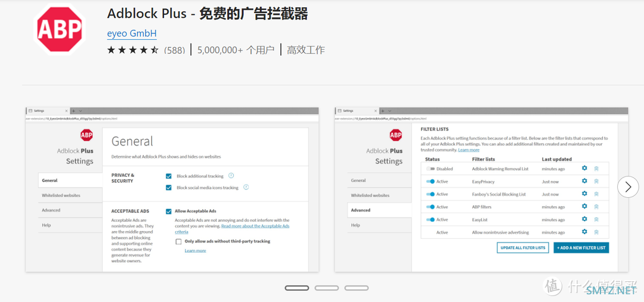Viewport: 644px width, 302px height.
Task: Expand tab list chevron in General screenshot
Action: click(x=80, y=111)
